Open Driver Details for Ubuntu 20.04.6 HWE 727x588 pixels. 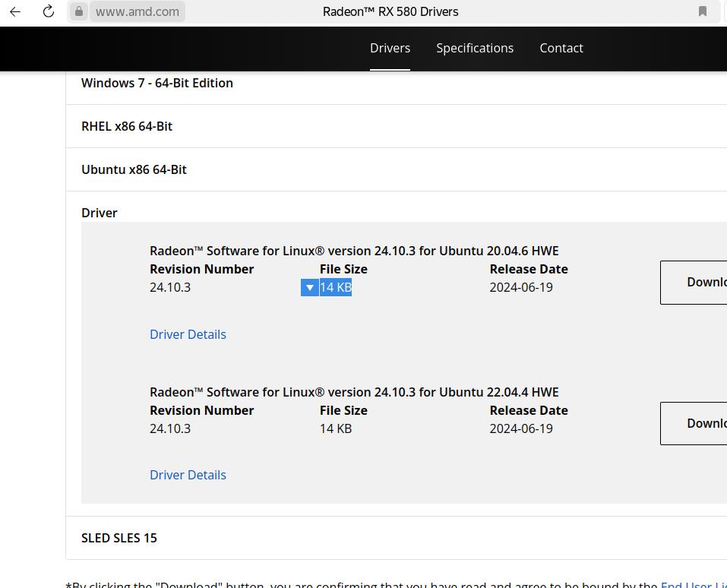pyautogui.click(x=188, y=334)
